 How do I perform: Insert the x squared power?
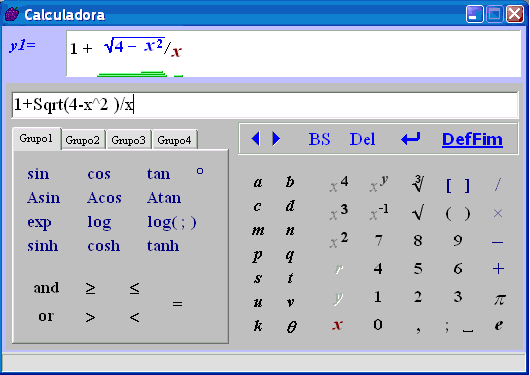point(339,240)
